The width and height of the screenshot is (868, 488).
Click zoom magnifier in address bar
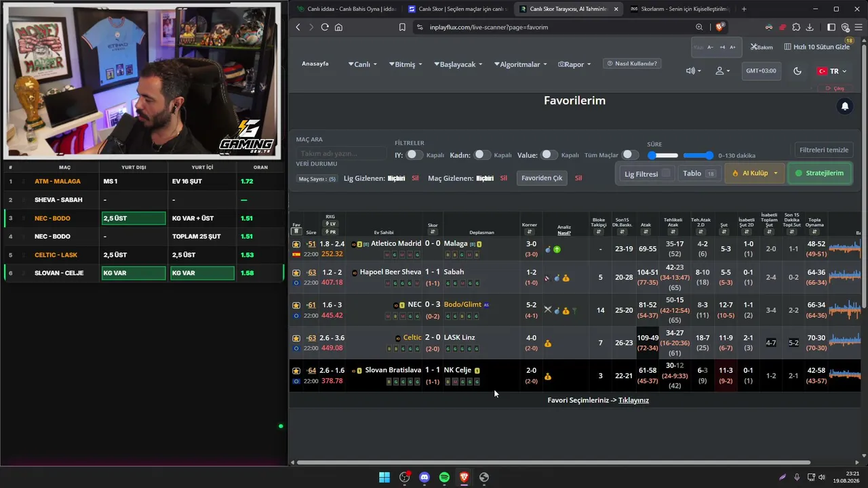click(x=699, y=27)
